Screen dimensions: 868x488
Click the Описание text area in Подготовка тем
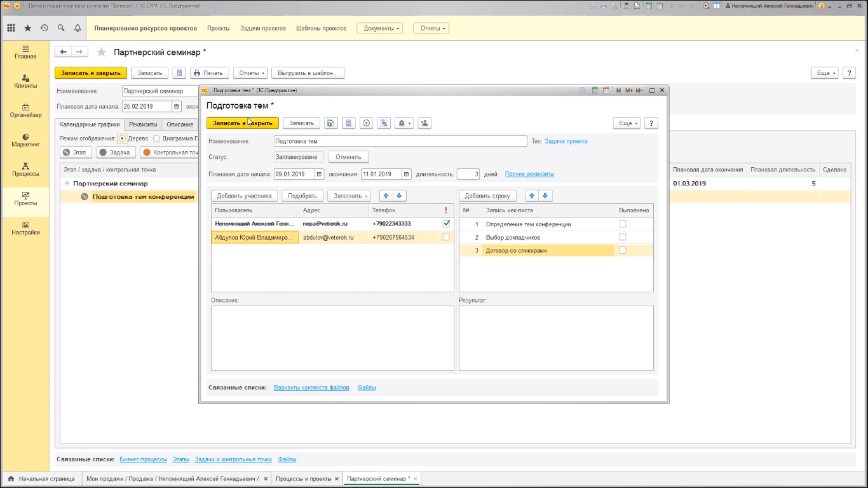[332, 338]
